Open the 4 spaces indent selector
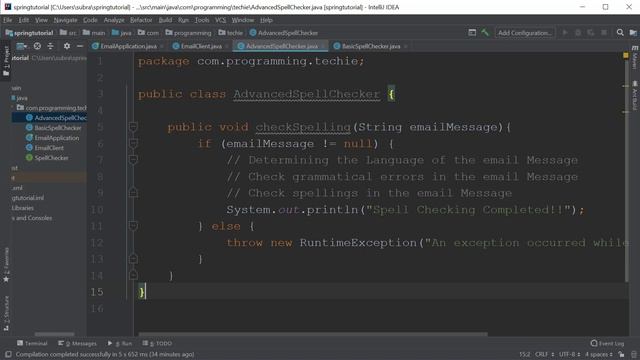 [x=599, y=354]
